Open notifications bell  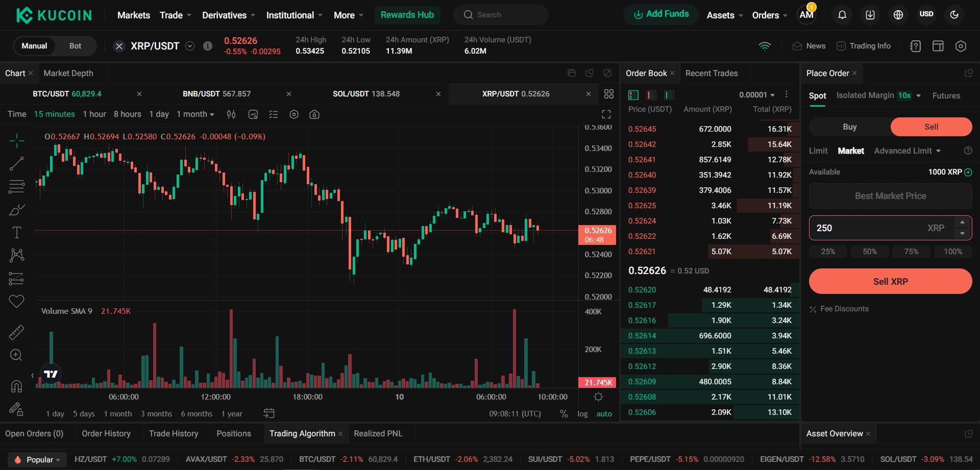click(x=842, y=15)
